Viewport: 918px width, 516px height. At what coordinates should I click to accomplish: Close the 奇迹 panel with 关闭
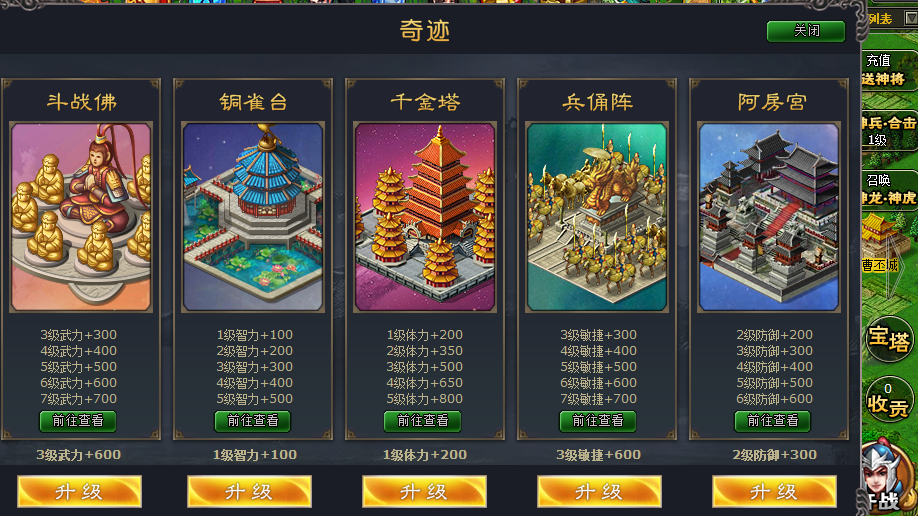[x=806, y=31]
